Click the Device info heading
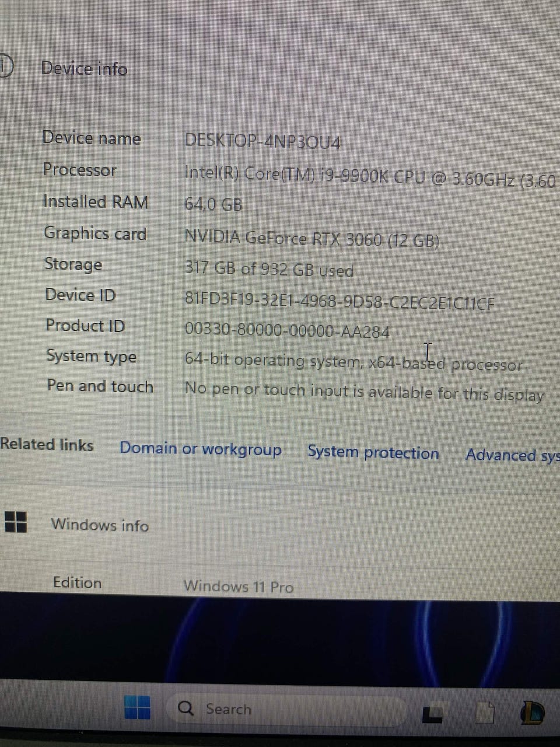Screen dimensions: 560x747 84,68
